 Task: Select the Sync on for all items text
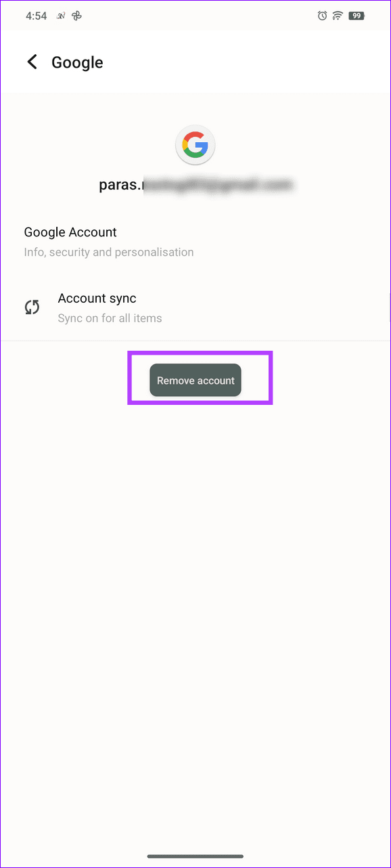[110, 318]
